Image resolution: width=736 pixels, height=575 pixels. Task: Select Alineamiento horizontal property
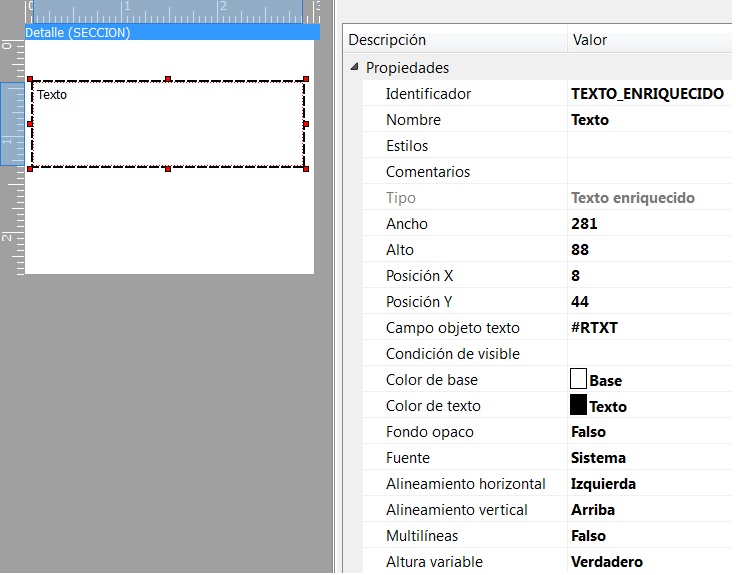pyautogui.click(x=547, y=483)
